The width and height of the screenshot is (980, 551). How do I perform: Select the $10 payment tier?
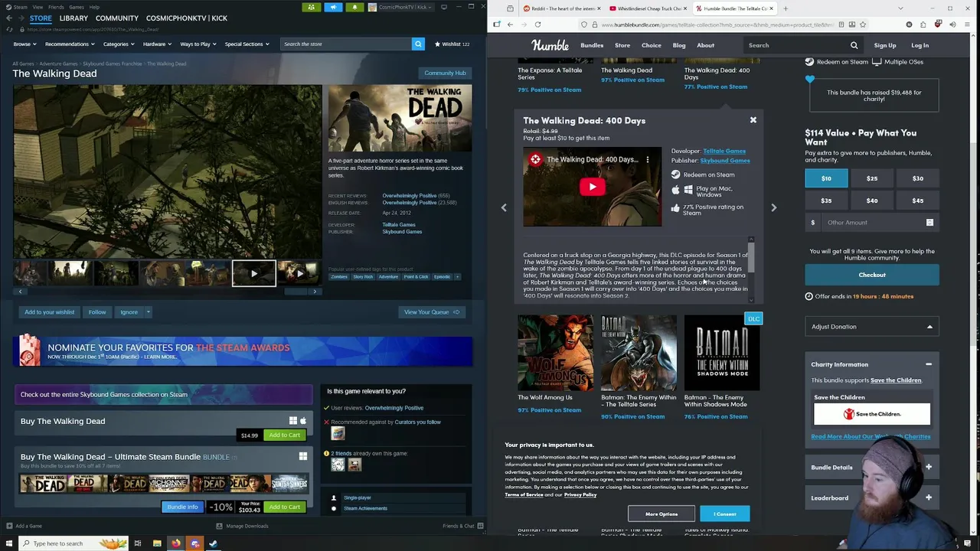826,178
